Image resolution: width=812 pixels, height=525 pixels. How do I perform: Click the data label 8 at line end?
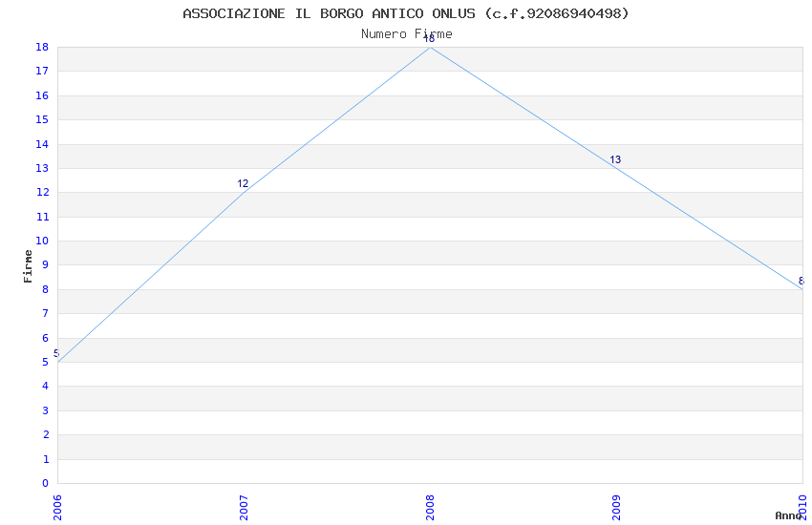(801, 281)
